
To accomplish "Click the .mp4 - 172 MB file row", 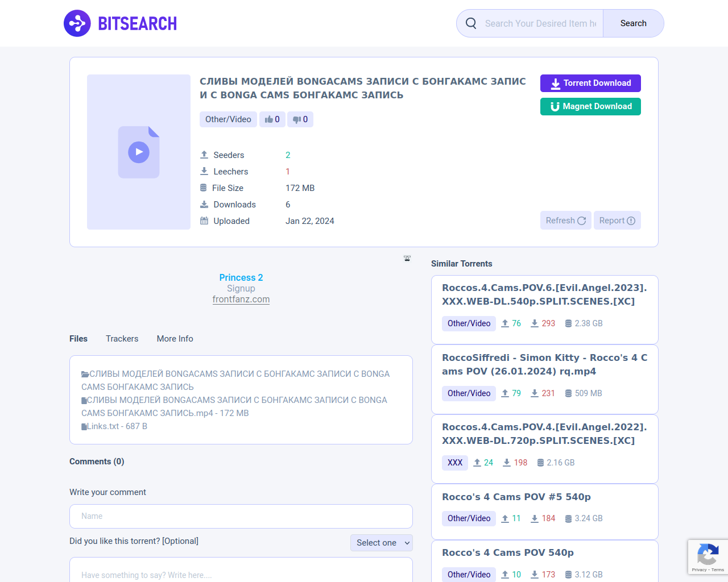I will click(235, 406).
